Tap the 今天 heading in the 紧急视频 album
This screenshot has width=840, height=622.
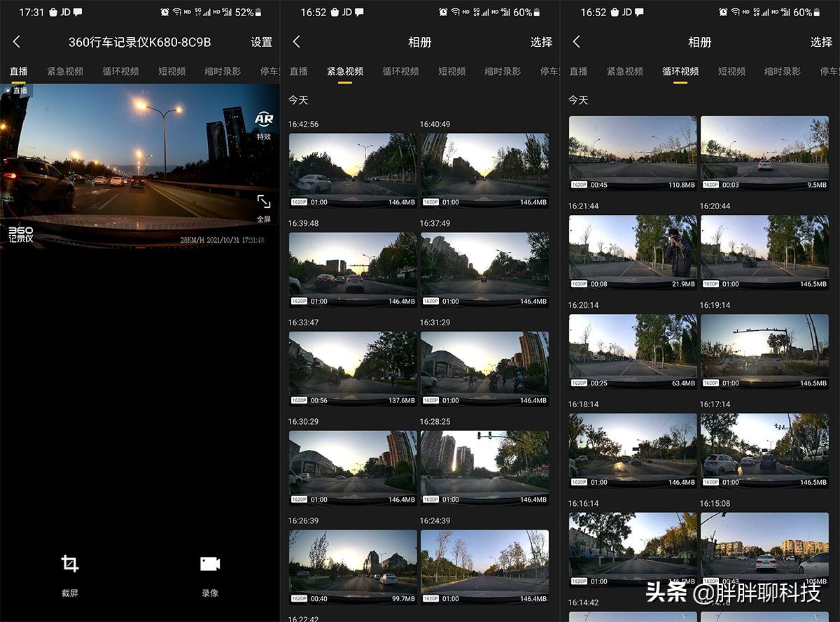coord(298,100)
